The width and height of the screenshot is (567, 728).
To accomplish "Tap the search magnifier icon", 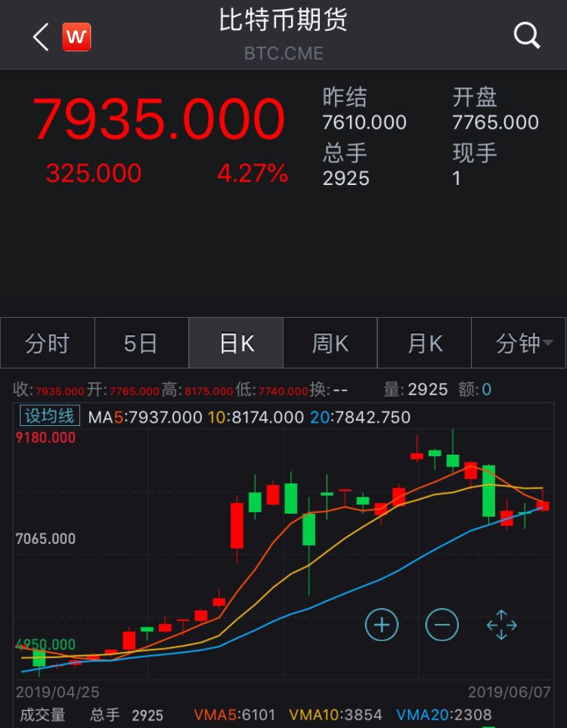I will pyautogui.click(x=526, y=35).
